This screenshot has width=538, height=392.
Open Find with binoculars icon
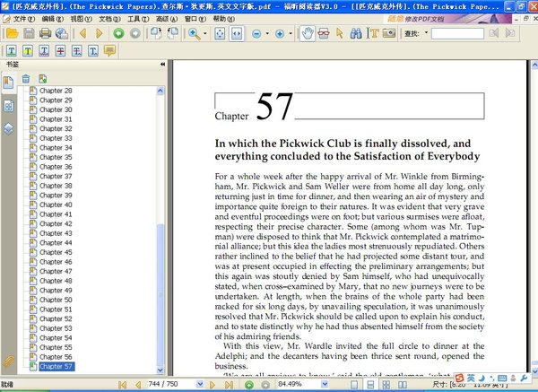356,34
